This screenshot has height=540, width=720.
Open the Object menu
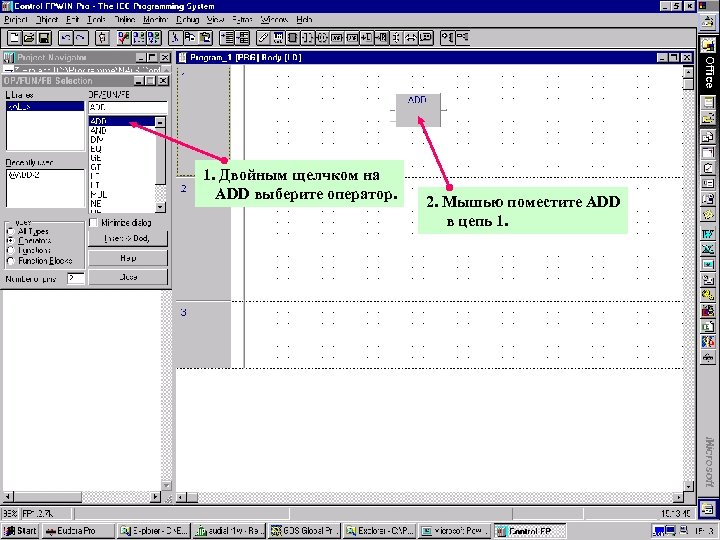pyautogui.click(x=47, y=20)
